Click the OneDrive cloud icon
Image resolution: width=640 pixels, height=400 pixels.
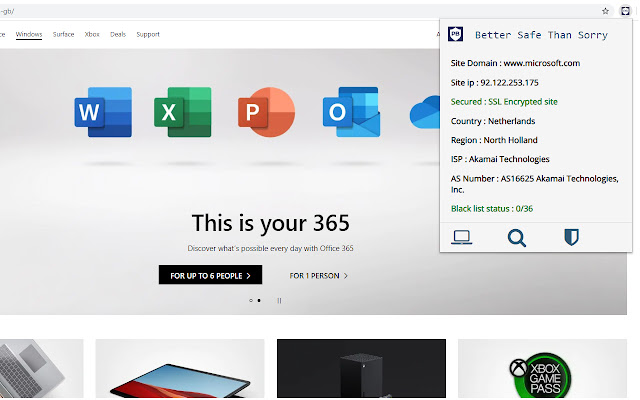[424, 112]
